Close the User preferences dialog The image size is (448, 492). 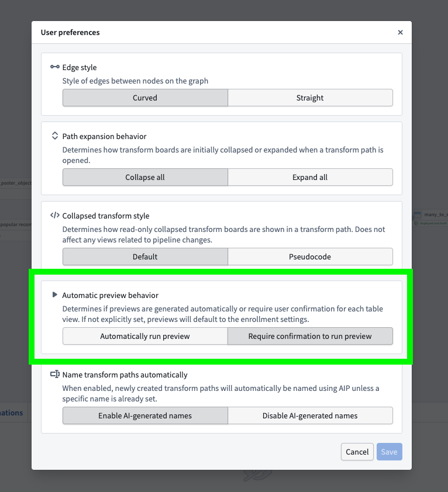click(x=401, y=32)
